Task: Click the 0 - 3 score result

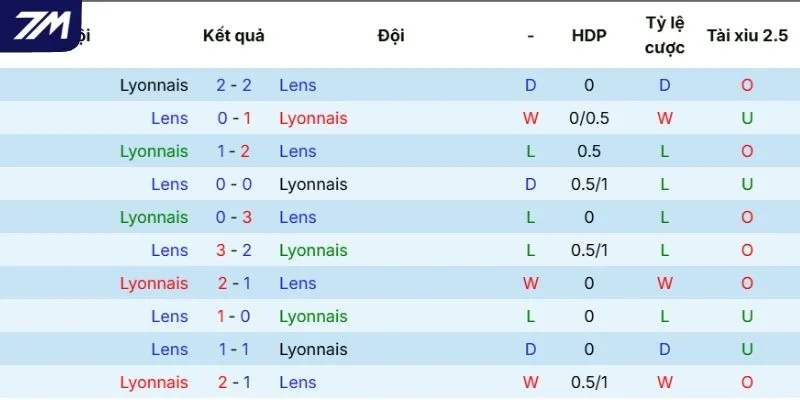Action: click(234, 217)
